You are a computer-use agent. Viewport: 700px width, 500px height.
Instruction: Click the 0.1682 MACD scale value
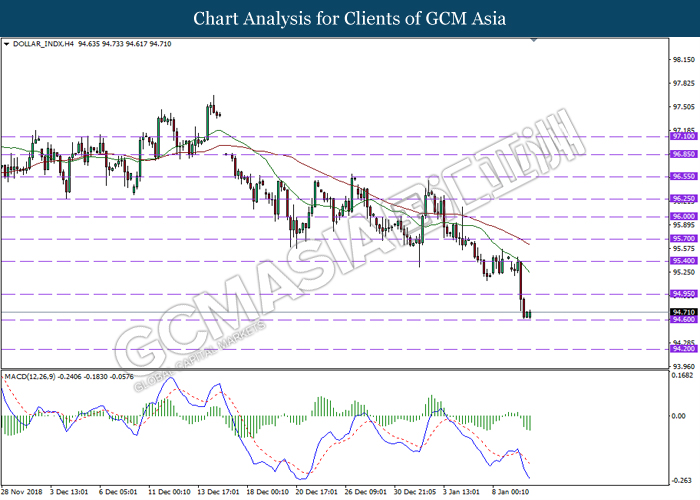[x=683, y=376]
